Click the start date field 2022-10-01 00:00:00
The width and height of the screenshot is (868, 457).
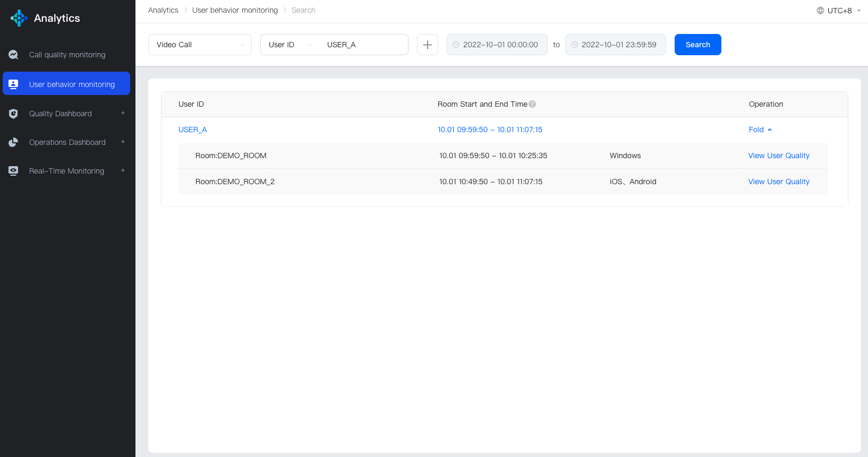[x=500, y=45]
